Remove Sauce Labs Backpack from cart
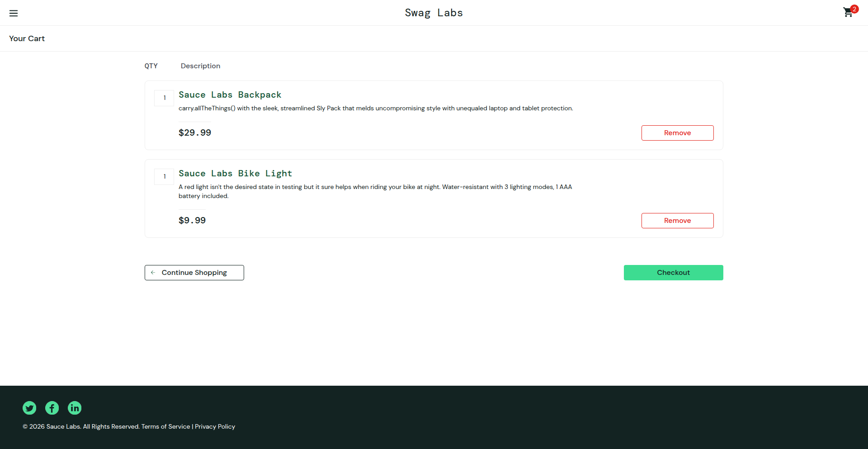 (677, 133)
